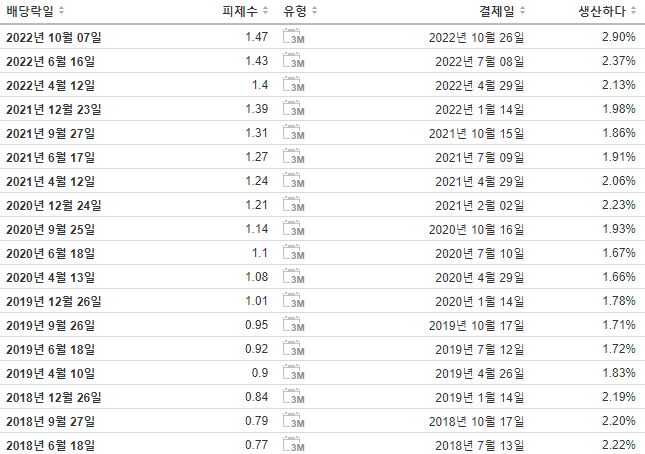Click dividend value 1.31

tap(257, 133)
